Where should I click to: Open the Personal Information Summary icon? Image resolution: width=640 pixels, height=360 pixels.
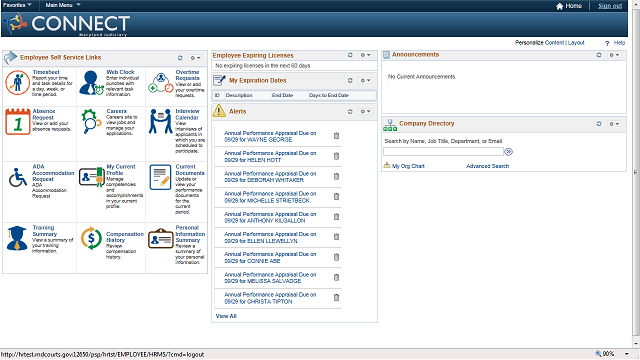161,238
